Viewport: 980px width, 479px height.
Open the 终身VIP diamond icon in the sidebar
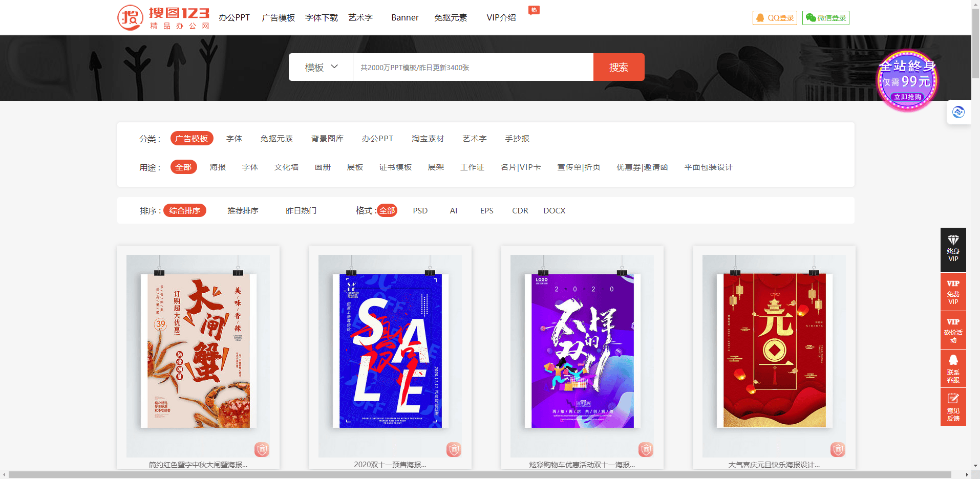tap(953, 239)
